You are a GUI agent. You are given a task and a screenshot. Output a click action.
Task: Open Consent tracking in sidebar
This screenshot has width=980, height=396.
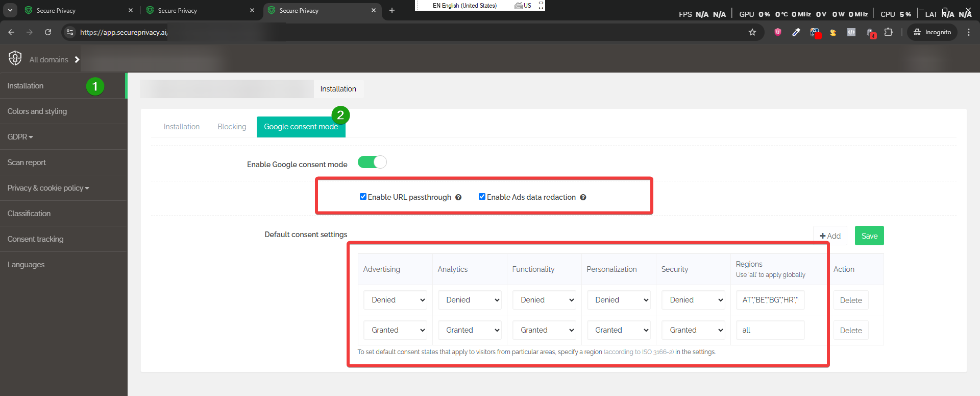[63, 239]
